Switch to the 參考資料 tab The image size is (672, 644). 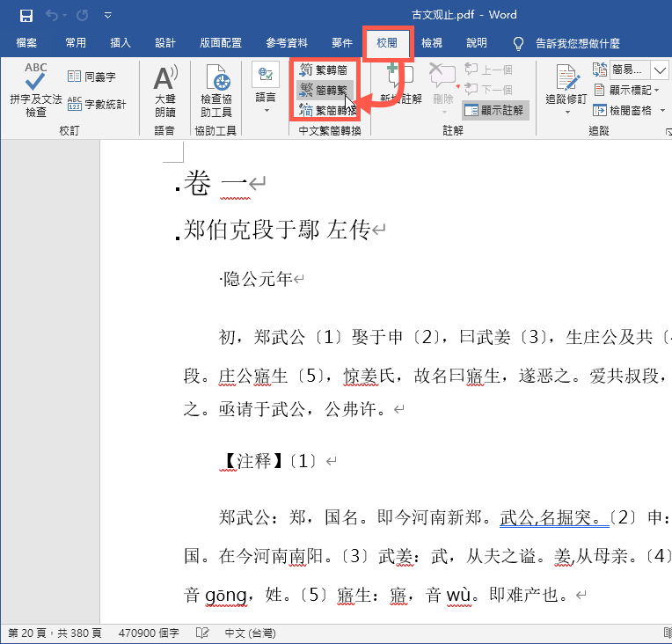point(287,43)
